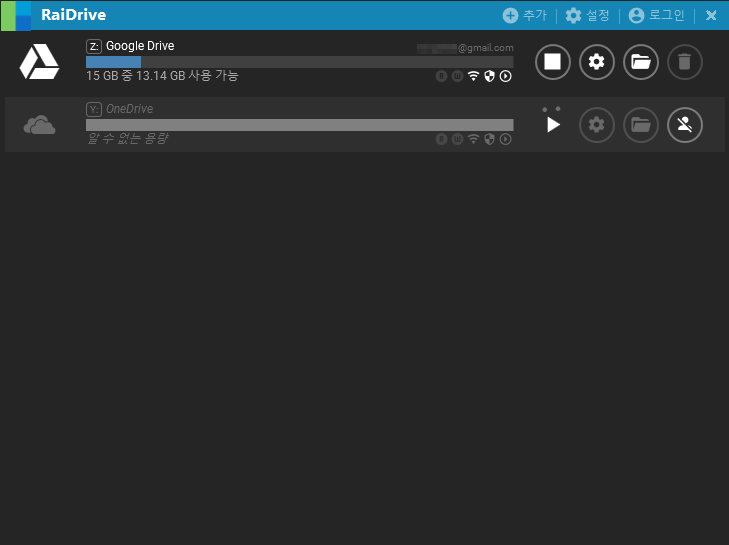Open 설정 (settings) from the title bar
This screenshot has width=729, height=545.
click(x=587, y=15)
